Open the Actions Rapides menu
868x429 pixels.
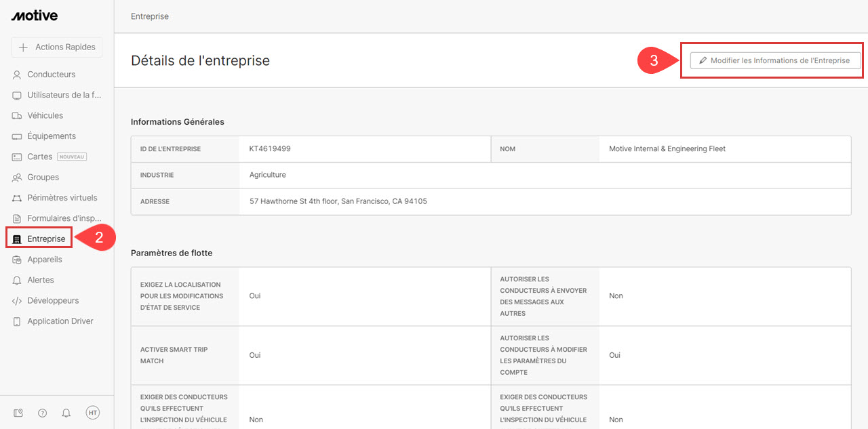click(x=57, y=47)
